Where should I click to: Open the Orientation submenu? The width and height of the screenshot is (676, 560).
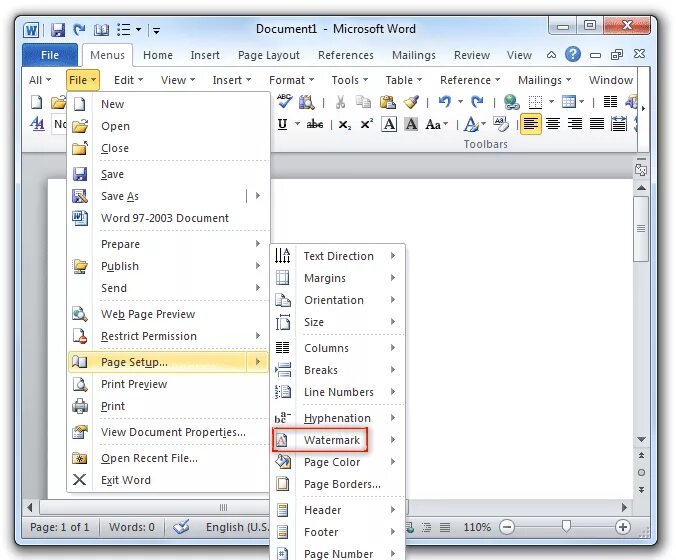click(x=338, y=300)
